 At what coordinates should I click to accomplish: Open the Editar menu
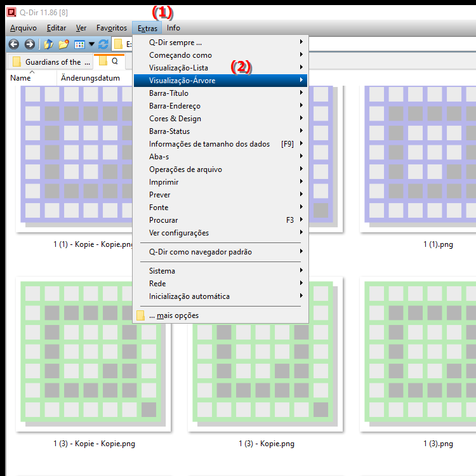[56, 28]
